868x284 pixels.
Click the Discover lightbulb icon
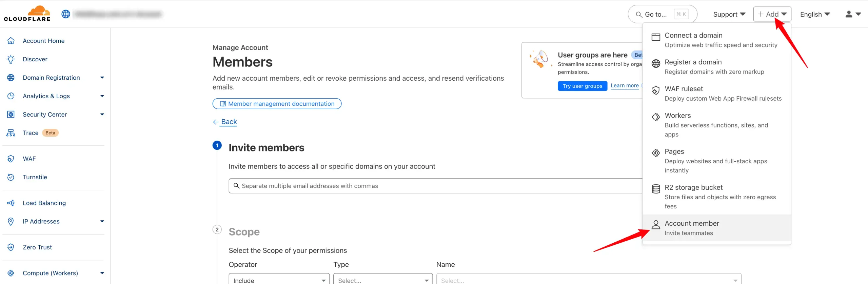click(x=11, y=59)
